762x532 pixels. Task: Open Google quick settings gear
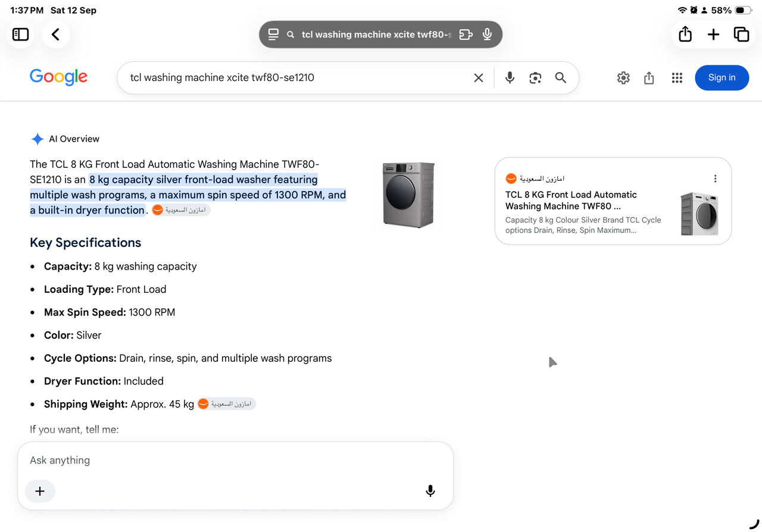[x=623, y=78]
